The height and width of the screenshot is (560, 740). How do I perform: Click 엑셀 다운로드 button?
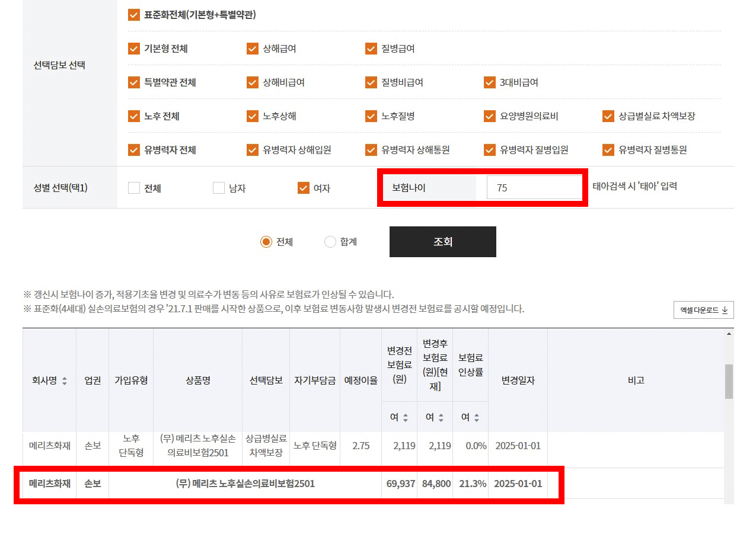click(x=704, y=310)
